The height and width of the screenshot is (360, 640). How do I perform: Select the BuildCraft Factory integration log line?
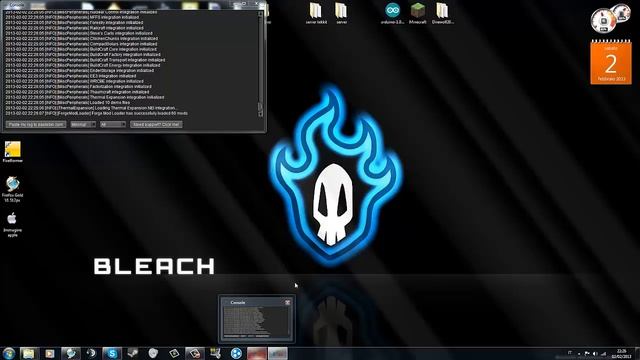[83, 55]
